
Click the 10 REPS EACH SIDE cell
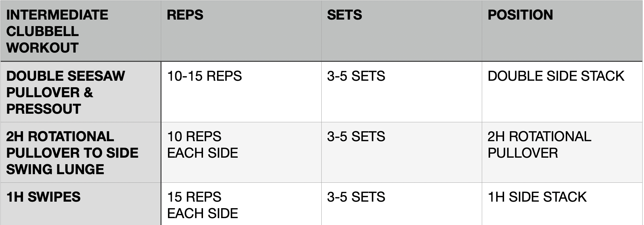click(241, 152)
